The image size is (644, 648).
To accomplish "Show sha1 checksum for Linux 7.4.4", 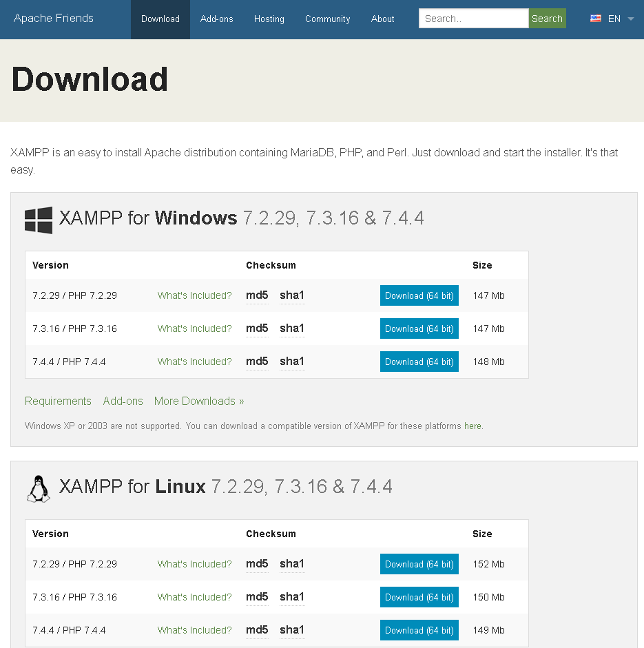I will tap(292, 630).
